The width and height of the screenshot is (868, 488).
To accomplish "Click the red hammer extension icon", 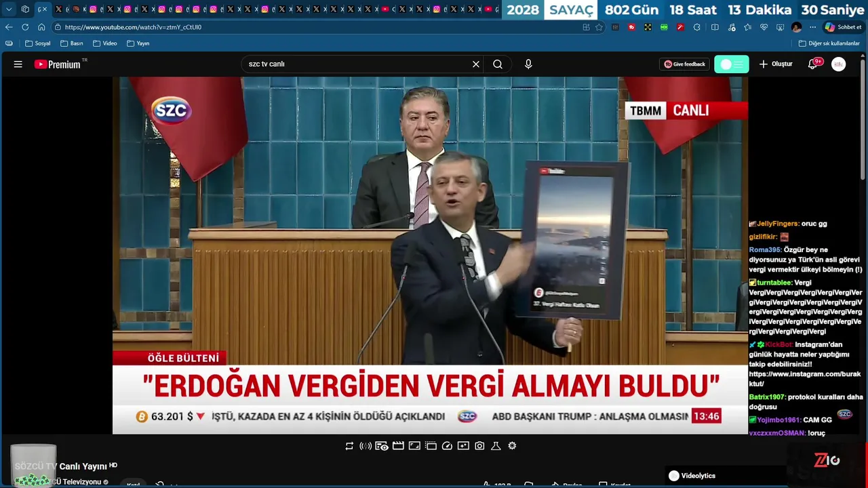I will point(680,27).
